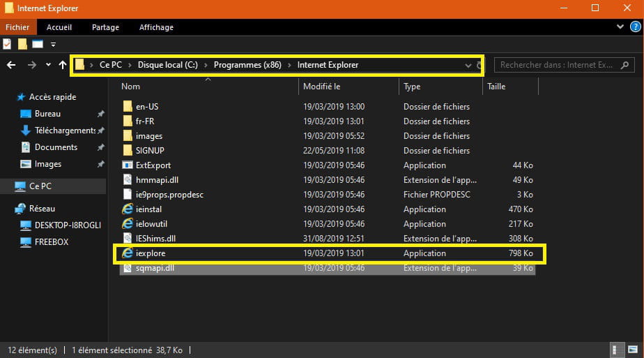
Task: Click the Properties icon in quick access toolbar
Action: tap(7, 44)
